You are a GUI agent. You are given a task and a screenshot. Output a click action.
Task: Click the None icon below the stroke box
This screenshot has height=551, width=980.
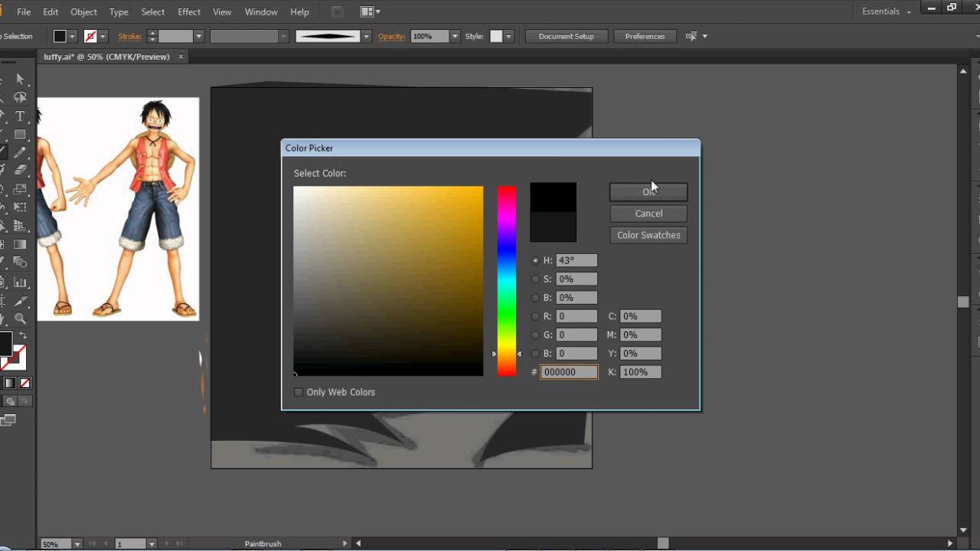click(x=24, y=383)
